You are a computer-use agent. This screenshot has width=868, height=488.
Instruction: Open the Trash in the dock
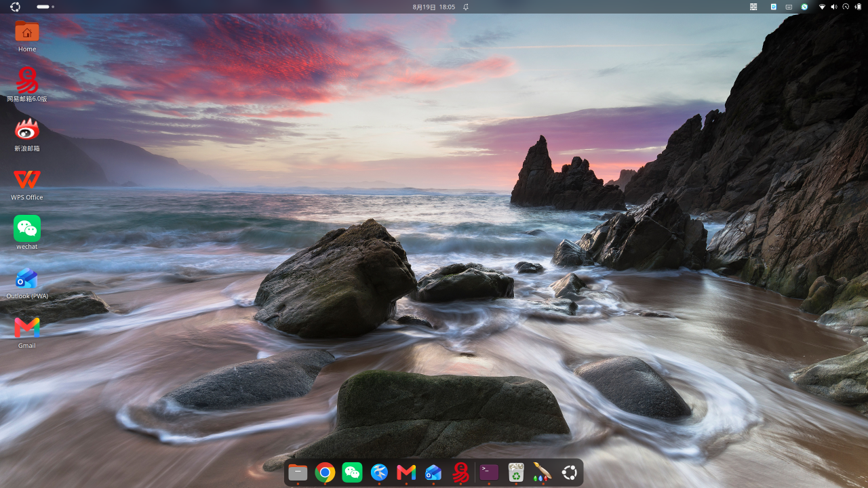(x=516, y=472)
